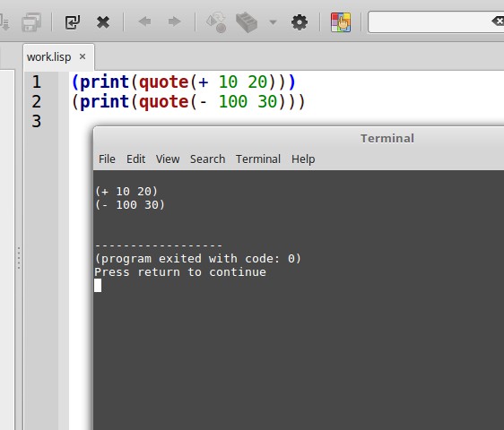This screenshot has height=430, width=504.
Task: Navigate back one location
Action: tap(144, 21)
